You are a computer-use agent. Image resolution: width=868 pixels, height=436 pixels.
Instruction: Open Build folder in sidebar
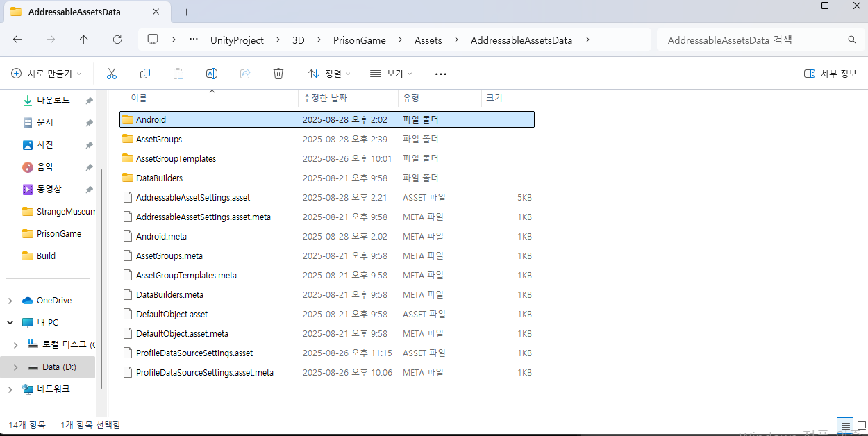click(x=39, y=256)
